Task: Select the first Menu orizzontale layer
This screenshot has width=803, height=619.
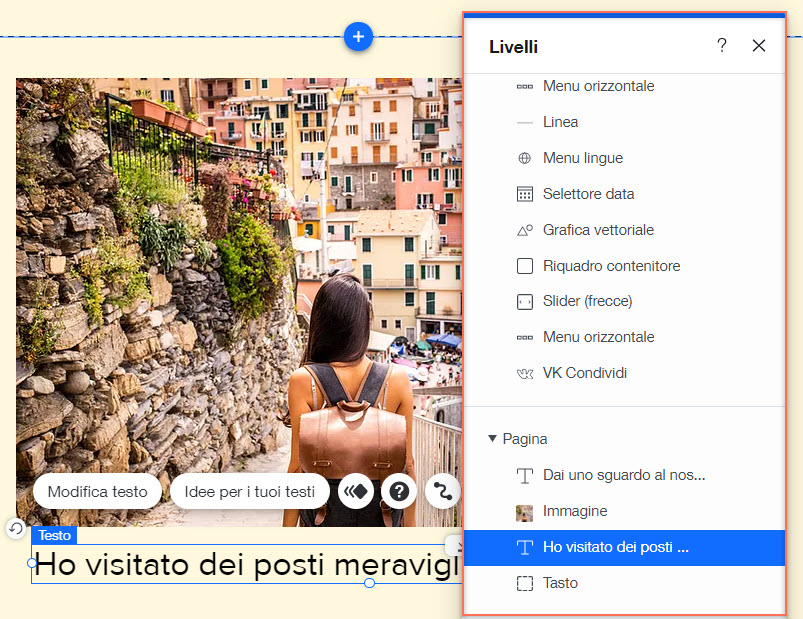Action: click(x=624, y=86)
